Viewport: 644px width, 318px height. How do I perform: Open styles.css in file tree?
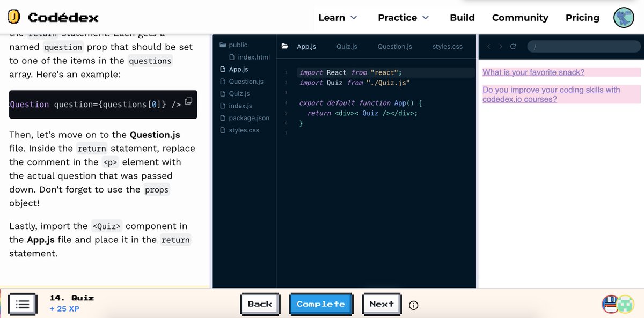click(240, 130)
